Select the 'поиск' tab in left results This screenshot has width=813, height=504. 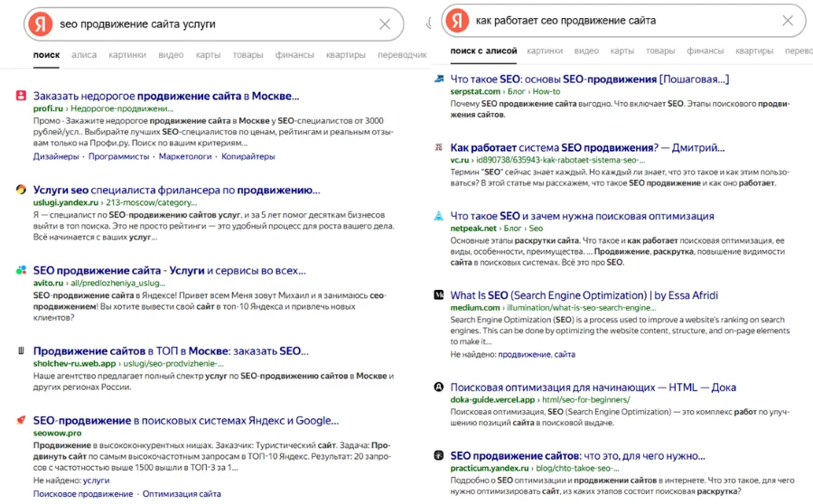(46, 54)
